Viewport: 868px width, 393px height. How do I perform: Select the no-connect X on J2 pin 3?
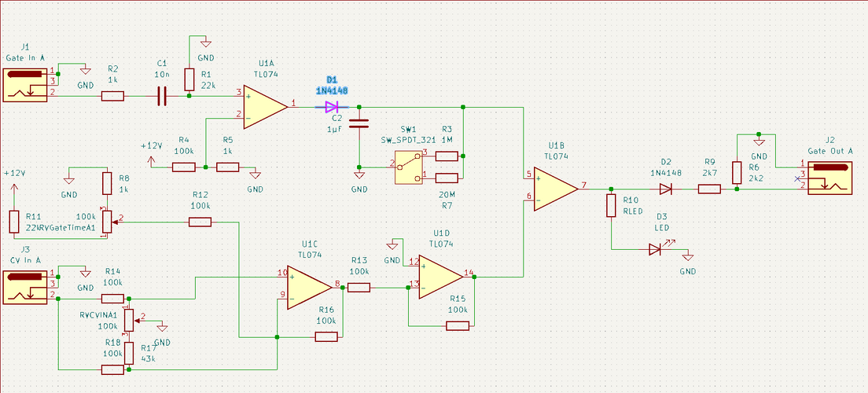(797, 178)
